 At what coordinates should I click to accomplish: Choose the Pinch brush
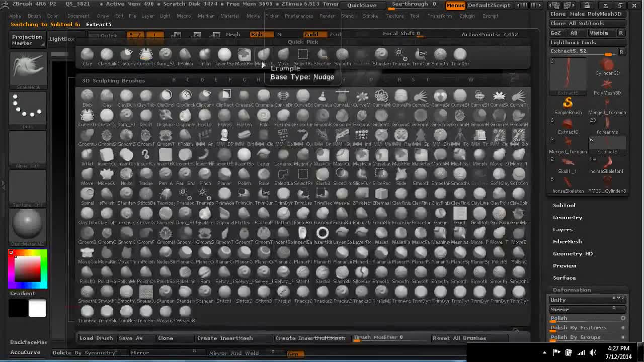point(205,176)
